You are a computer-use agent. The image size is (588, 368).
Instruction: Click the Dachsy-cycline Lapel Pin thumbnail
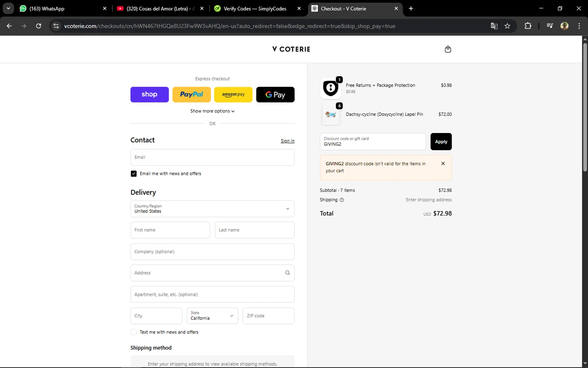point(330,115)
